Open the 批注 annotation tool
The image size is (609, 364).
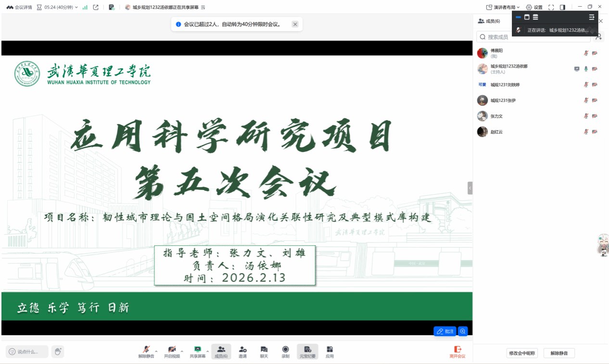coord(445,331)
